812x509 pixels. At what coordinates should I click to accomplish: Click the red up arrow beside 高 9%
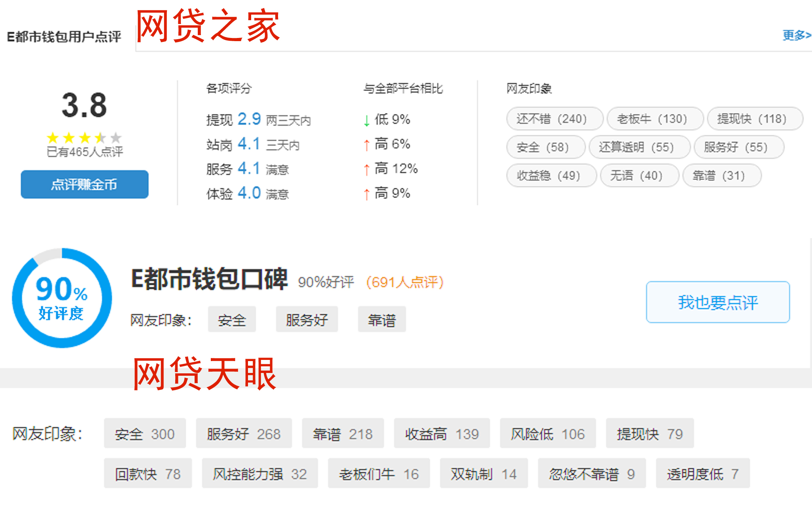point(367,194)
